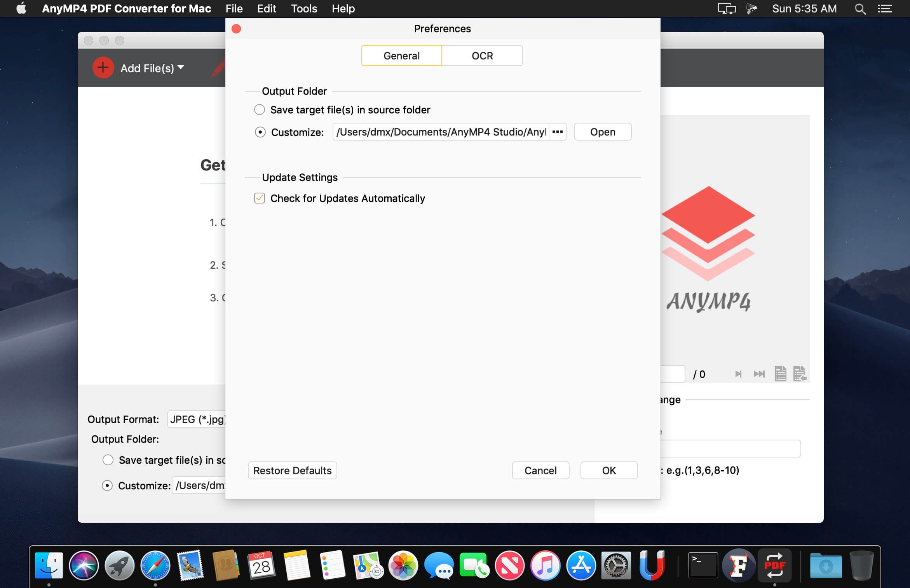Open the Tools menu
The width and height of the screenshot is (910, 588).
[303, 8]
